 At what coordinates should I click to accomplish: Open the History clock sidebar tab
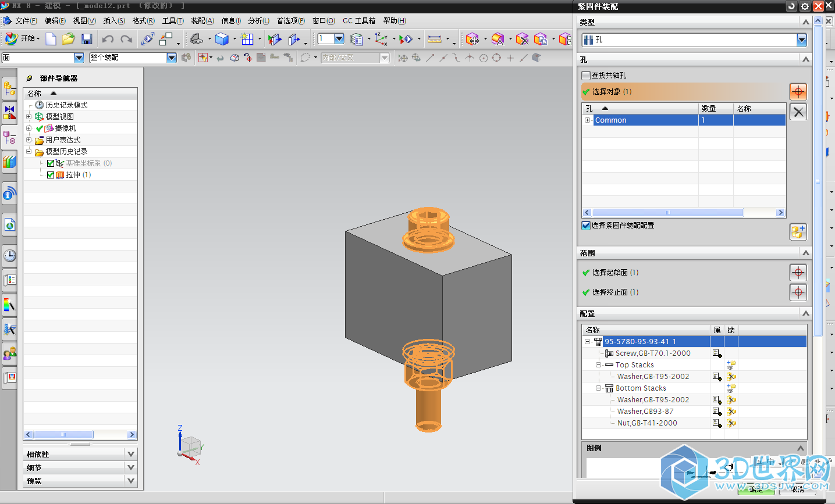9,255
